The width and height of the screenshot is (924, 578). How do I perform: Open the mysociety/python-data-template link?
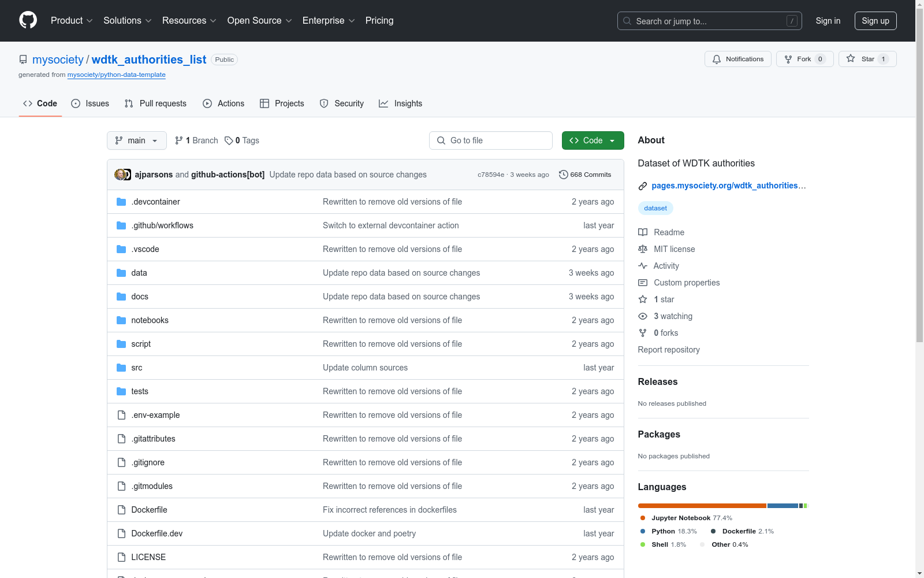pos(117,75)
